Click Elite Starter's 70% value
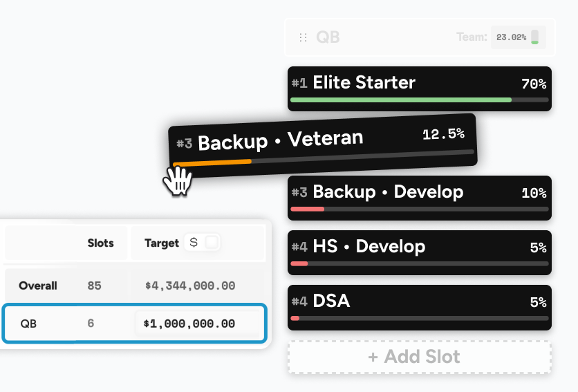578x392 pixels. (534, 84)
